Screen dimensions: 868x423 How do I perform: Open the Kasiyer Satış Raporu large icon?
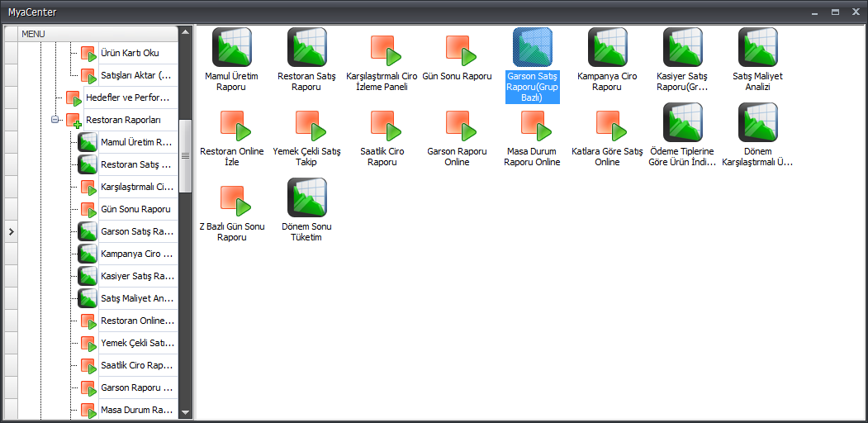[x=682, y=47]
